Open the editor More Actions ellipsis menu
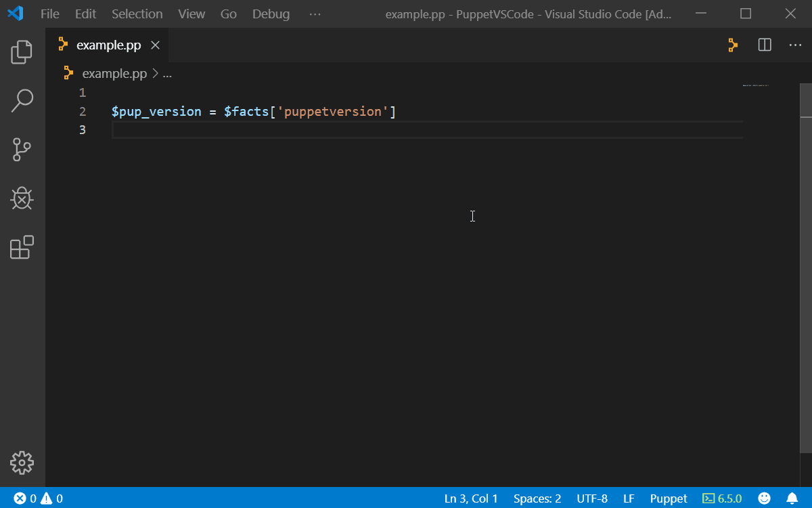This screenshot has height=508, width=812. (795, 45)
